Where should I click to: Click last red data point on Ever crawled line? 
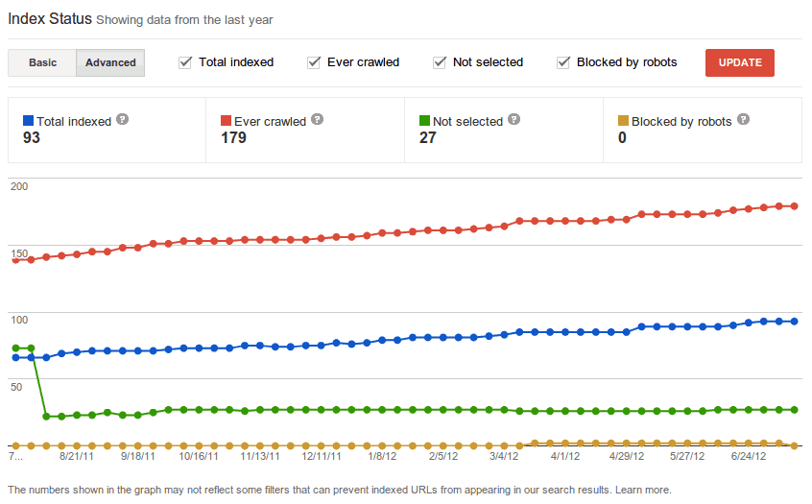click(795, 205)
